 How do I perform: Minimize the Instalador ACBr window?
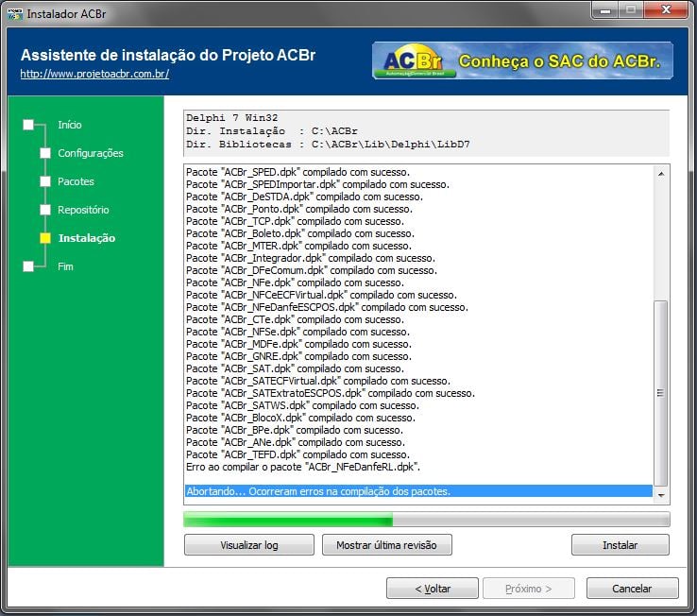[605, 9]
